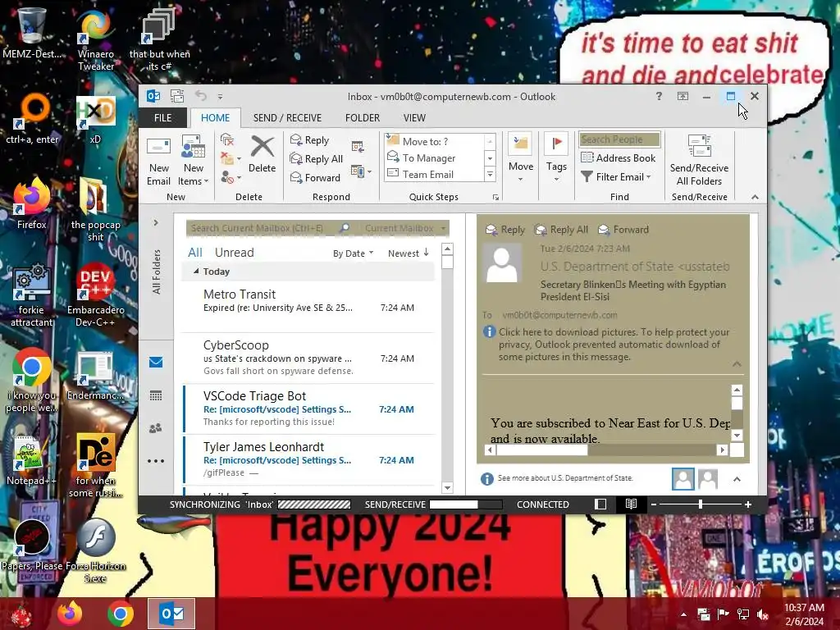The image size is (840, 630).
Task: Collapse the ribbon with the arrow
Action: click(x=755, y=197)
